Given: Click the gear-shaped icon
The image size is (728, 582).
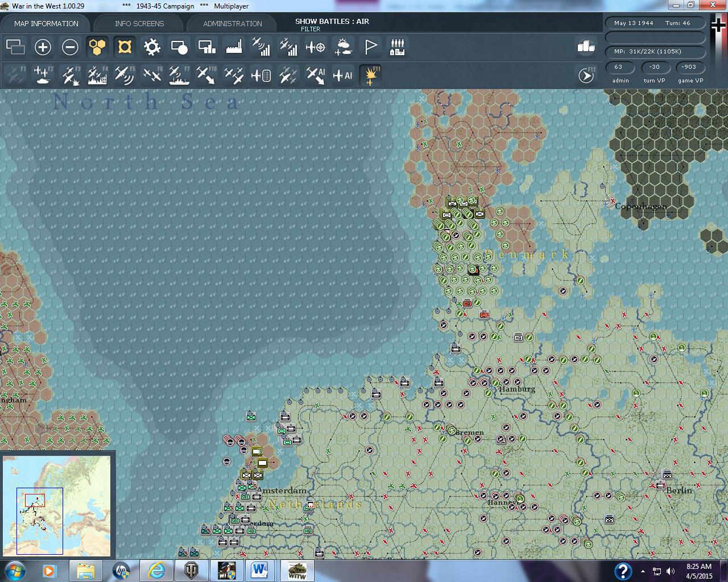Looking at the screenshot, I should pyautogui.click(x=152, y=47).
